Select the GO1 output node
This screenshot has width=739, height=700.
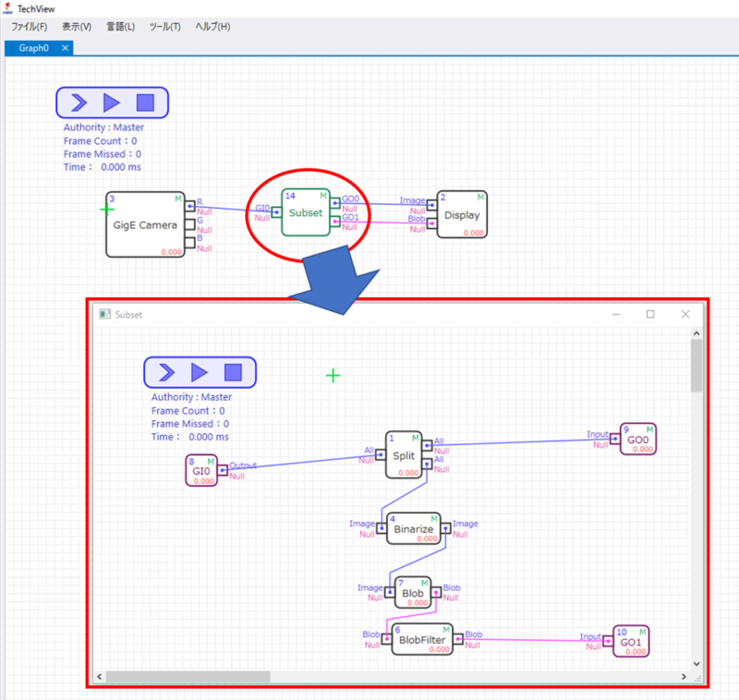[x=633, y=641]
